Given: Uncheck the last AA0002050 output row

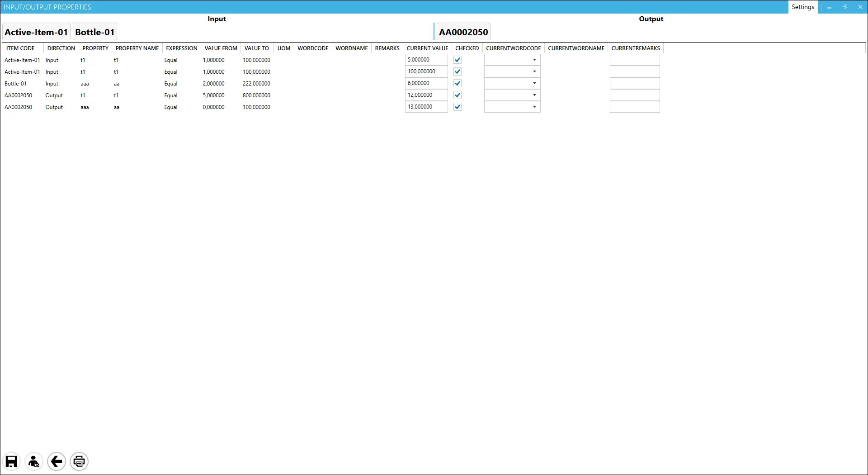Looking at the screenshot, I should pos(457,107).
